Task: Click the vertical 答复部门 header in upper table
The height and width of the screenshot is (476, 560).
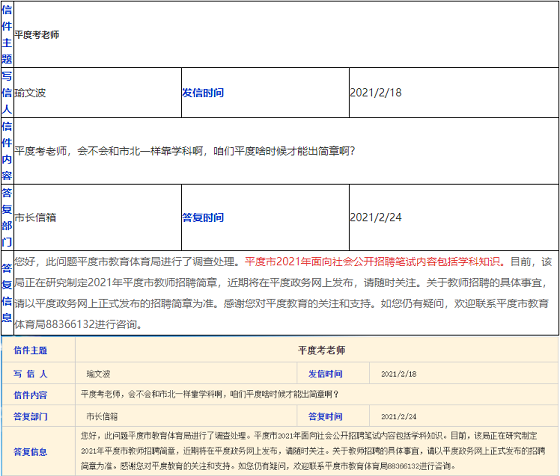Action: tap(7, 217)
